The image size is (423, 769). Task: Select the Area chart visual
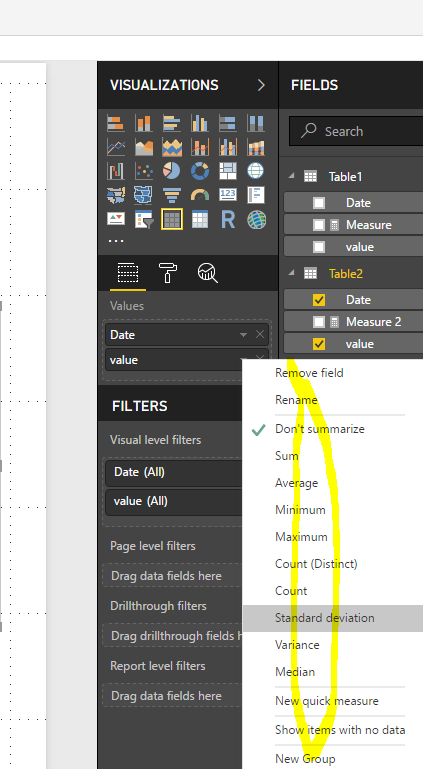[x=144, y=147]
